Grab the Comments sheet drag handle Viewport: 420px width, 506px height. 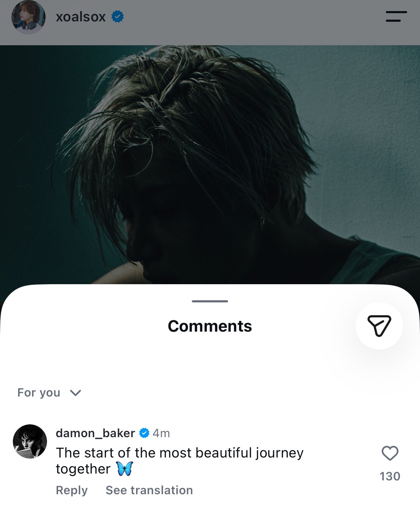(210, 301)
